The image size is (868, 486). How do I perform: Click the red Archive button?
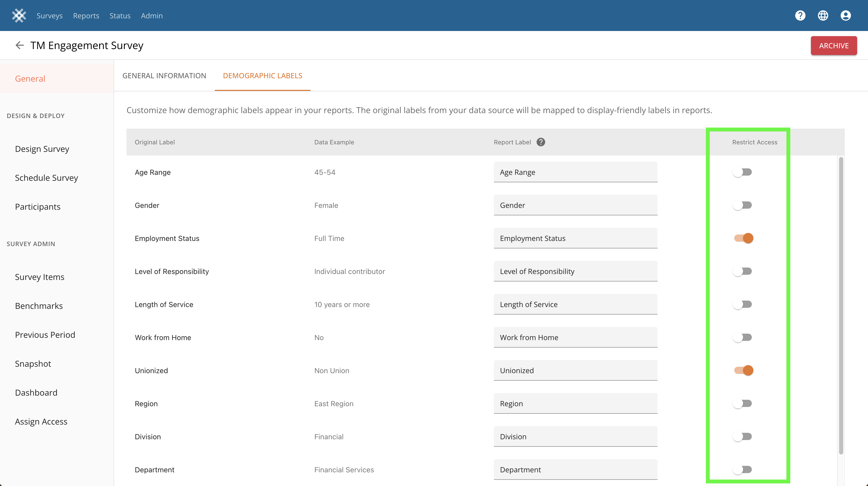coord(834,45)
